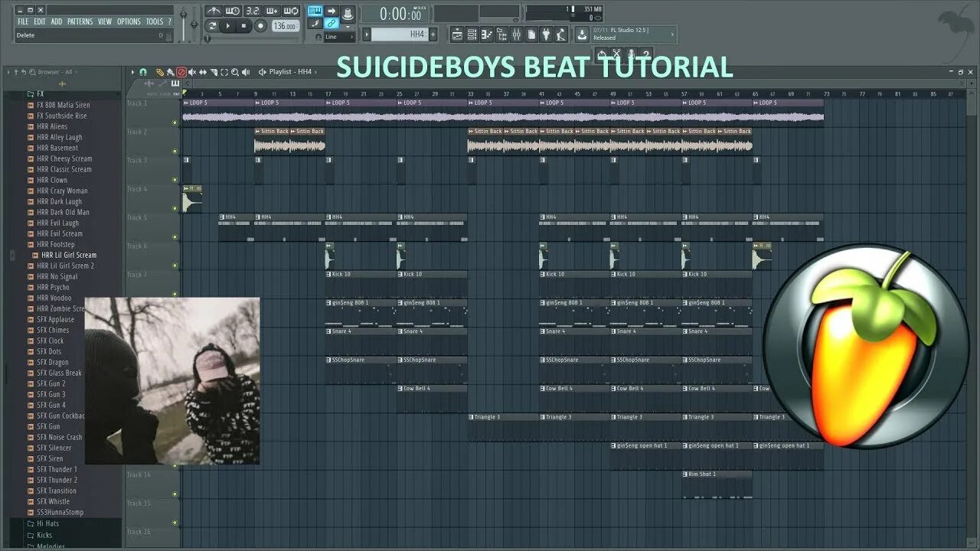The height and width of the screenshot is (551, 980).
Task: Switch between pattern and song mode
Action: 212,26
